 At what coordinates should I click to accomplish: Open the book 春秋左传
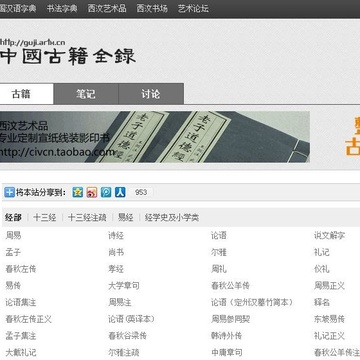(21, 269)
